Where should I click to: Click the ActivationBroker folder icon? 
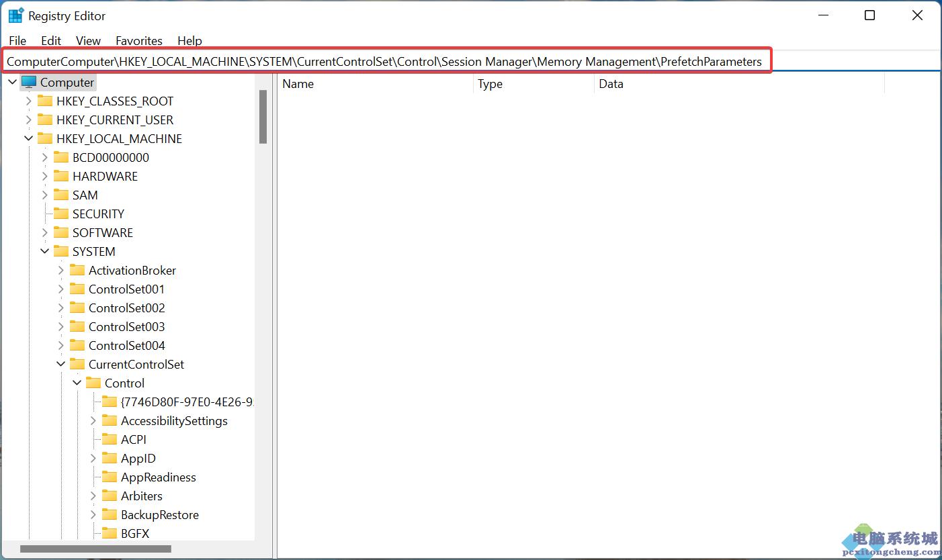[x=77, y=270]
